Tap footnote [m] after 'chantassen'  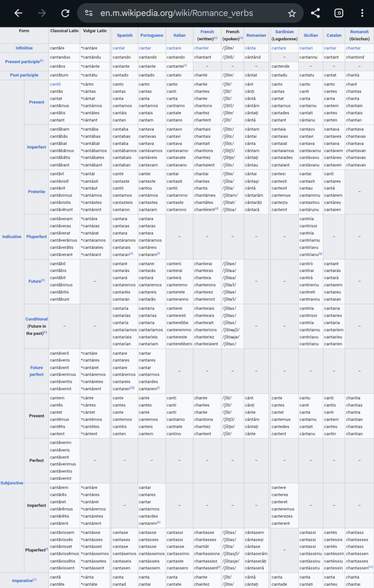(x=371, y=567)
